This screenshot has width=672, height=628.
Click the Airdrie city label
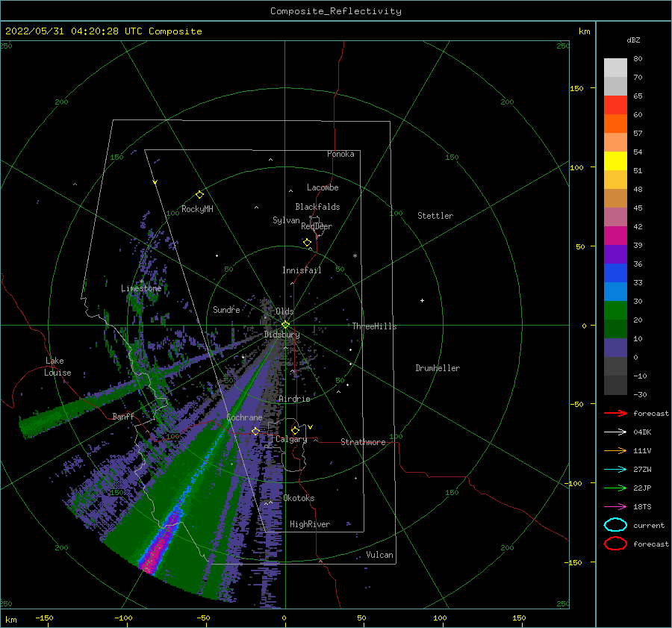point(294,399)
